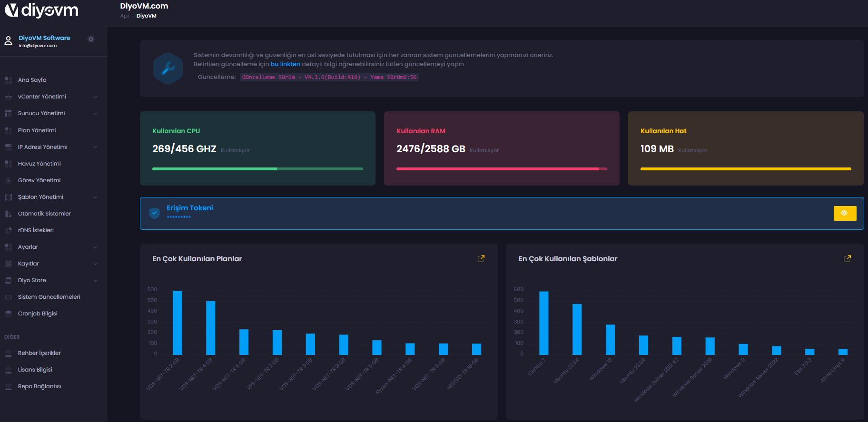Go to Plan Yönetimi
Image resolution: width=868 pixels, height=422 pixels.
37,130
